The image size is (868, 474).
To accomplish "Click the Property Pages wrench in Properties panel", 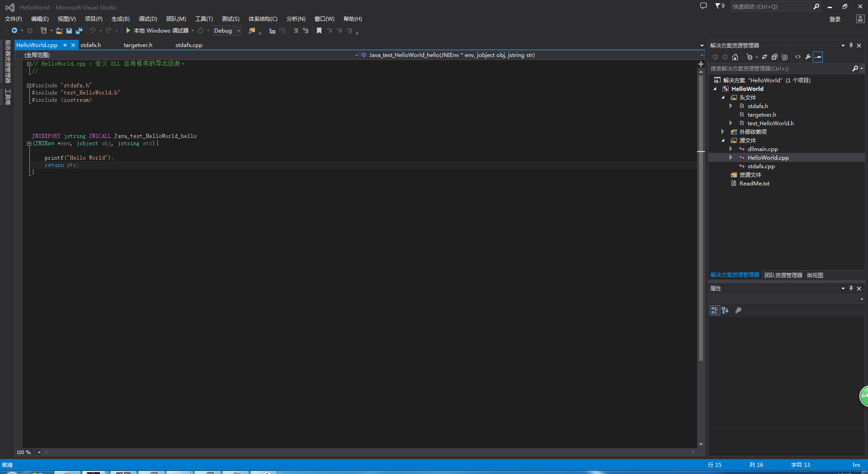I will 738,310.
